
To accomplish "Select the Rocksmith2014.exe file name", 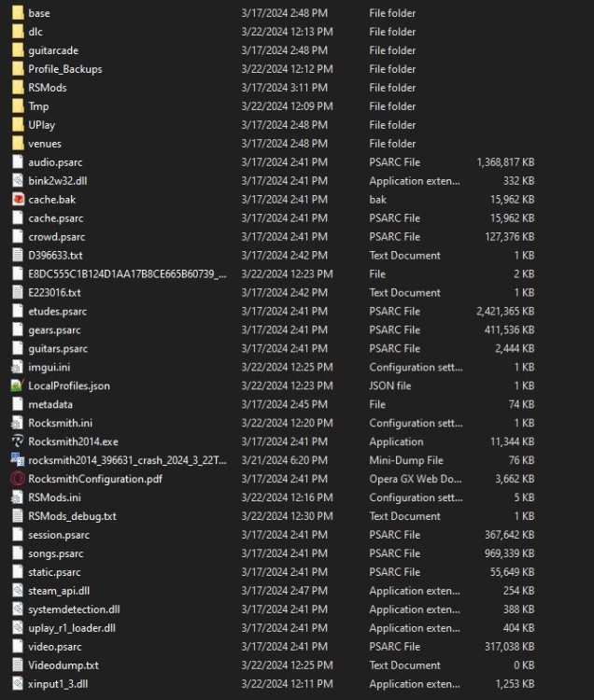I will click(73, 441).
